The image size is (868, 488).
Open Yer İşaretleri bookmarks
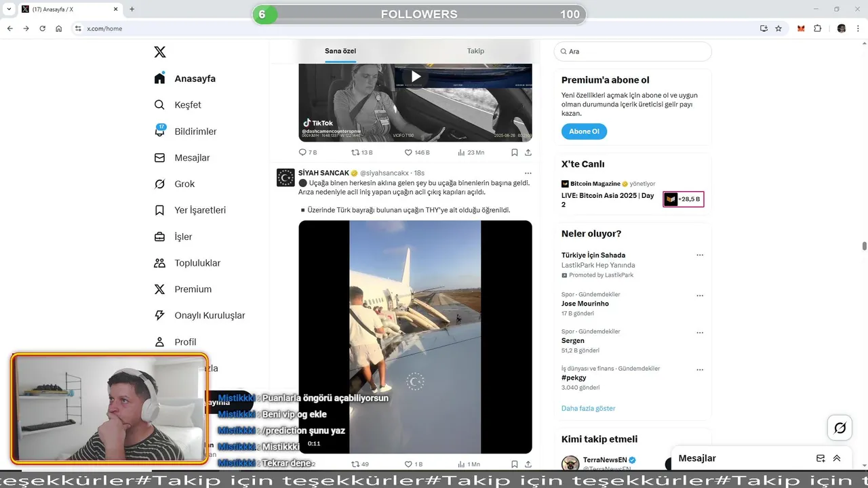[190, 210]
